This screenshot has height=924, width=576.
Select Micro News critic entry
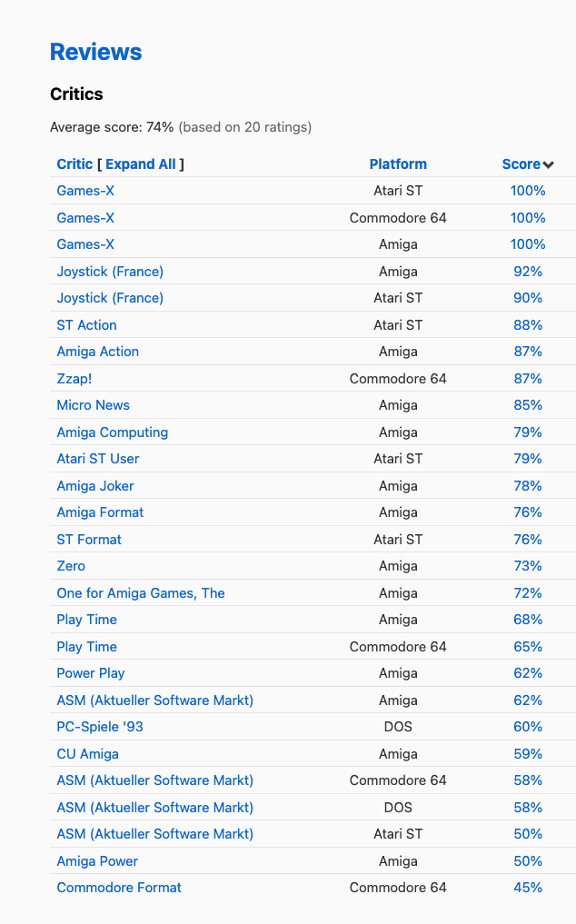[x=94, y=405]
